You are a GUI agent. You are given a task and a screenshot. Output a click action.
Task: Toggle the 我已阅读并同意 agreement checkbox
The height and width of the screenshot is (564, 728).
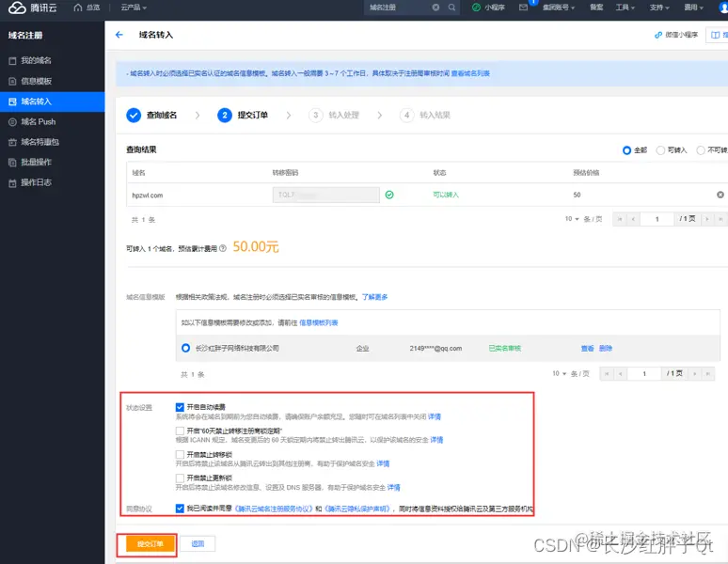pos(181,509)
